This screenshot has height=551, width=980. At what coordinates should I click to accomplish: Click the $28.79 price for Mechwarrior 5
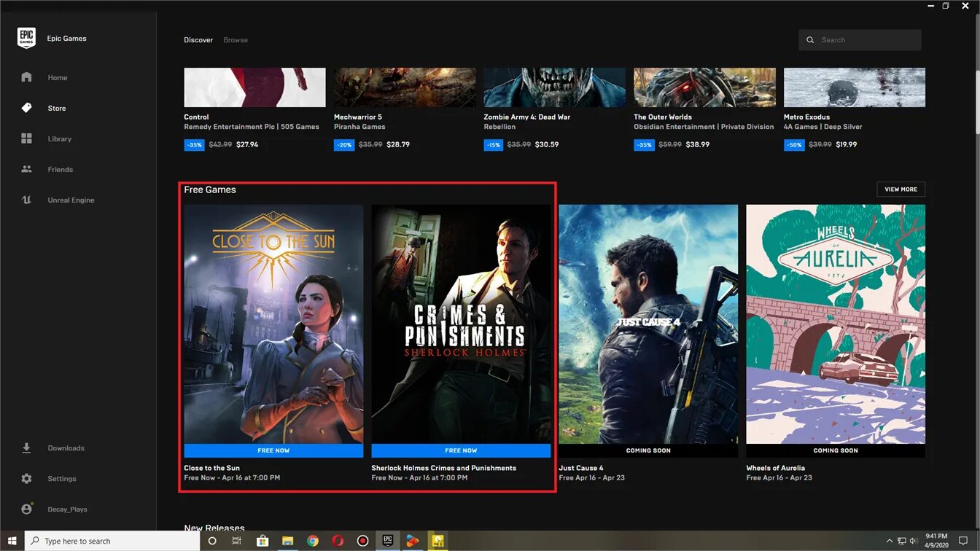[398, 144]
